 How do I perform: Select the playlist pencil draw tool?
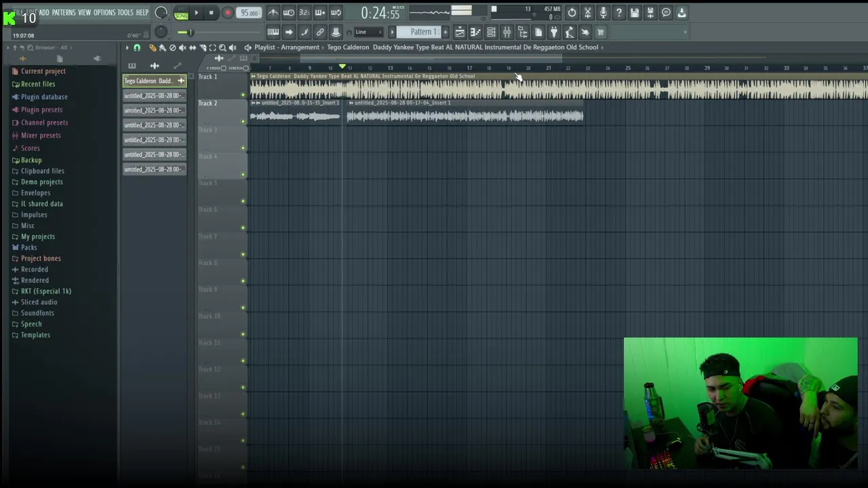pos(152,47)
